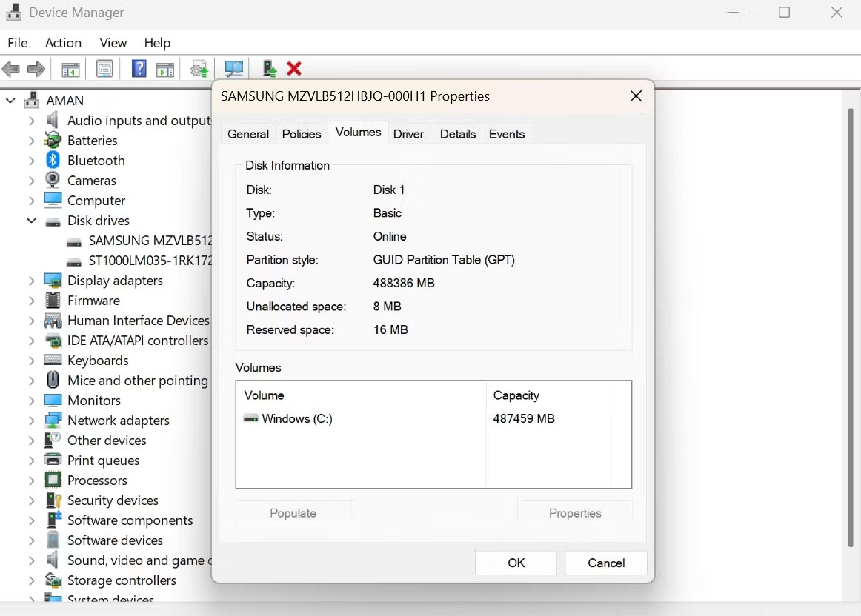Expand the Sound, video and game category
861x616 pixels.
click(31, 560)
